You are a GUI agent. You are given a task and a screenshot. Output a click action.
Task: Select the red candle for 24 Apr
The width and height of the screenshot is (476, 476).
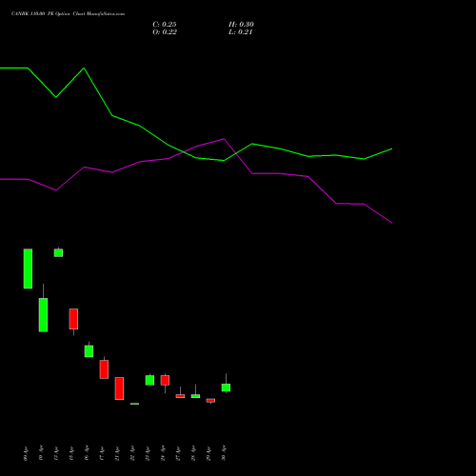point(165,380)
